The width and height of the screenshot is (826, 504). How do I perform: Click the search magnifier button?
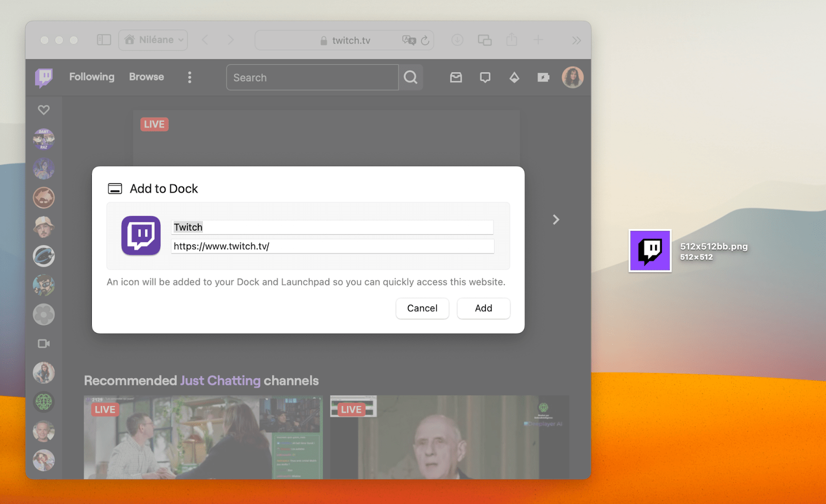411,77
